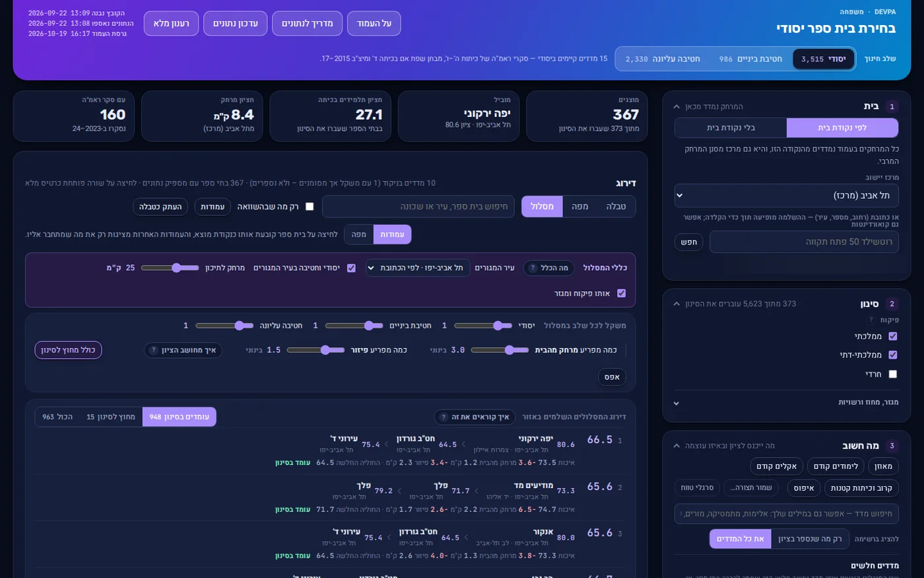
Task: Apply the מאוזן preset chip
Action: click(x=883, y=466)
